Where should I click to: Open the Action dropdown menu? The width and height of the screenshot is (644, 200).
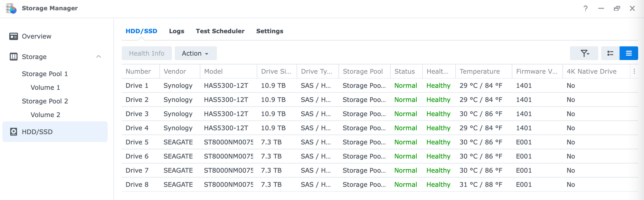tap(195, 53)
